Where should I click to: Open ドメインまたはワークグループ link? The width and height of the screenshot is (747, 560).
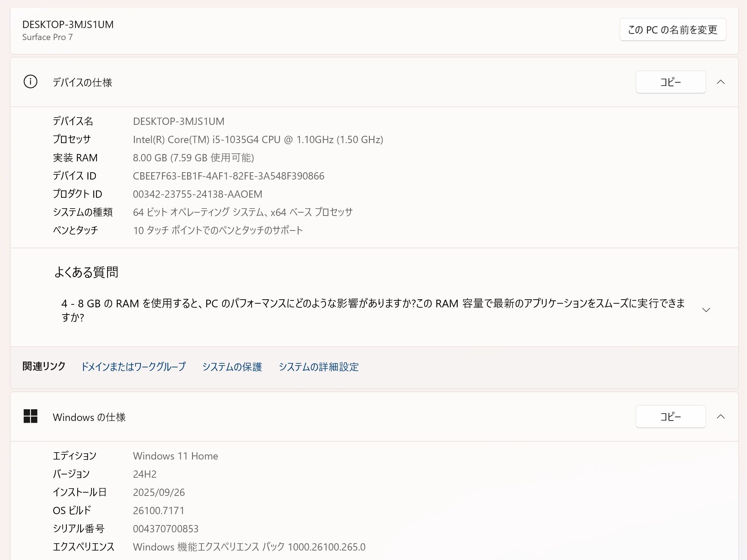click(x=133, y=367)
